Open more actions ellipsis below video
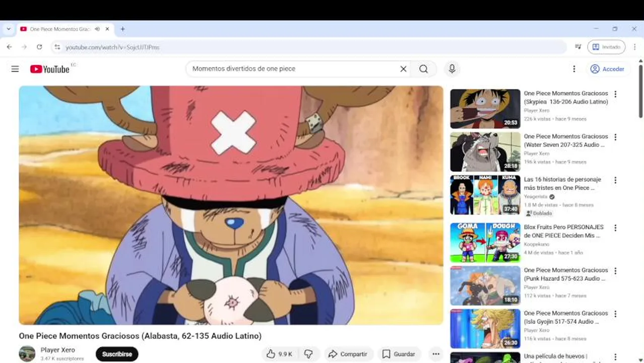This screenshot has height=363, width=644. (436, 354)
